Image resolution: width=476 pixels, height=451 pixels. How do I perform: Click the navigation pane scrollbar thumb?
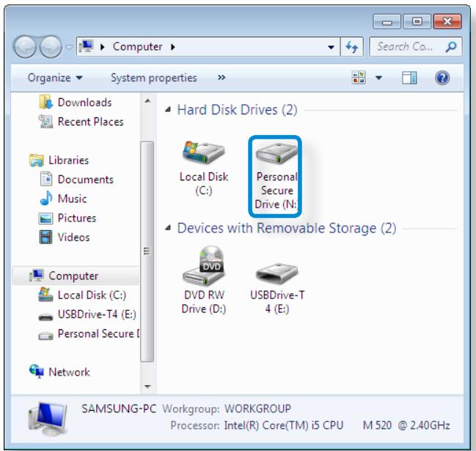click(147, 252)
